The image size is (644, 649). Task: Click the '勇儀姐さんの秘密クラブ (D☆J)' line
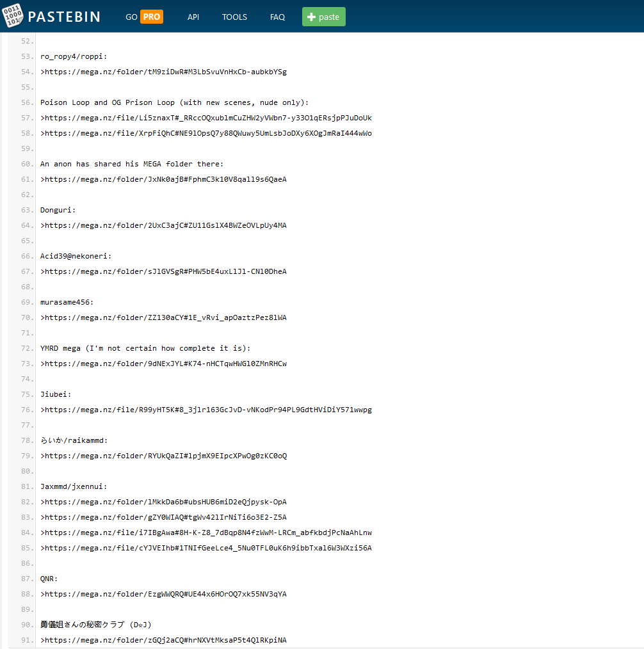click(x=95, y=625)
